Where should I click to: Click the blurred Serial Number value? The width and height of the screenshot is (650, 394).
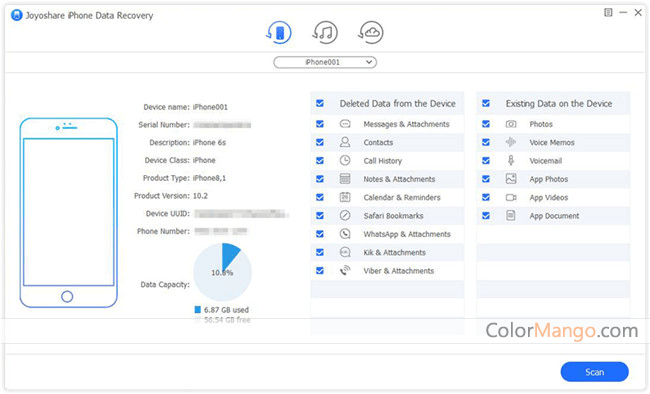click(222, 125)
